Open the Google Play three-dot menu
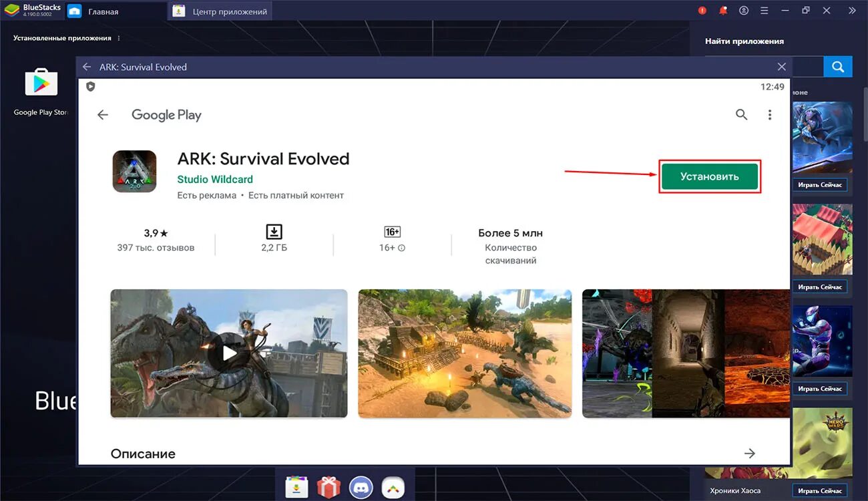 [x=770, y=115]
